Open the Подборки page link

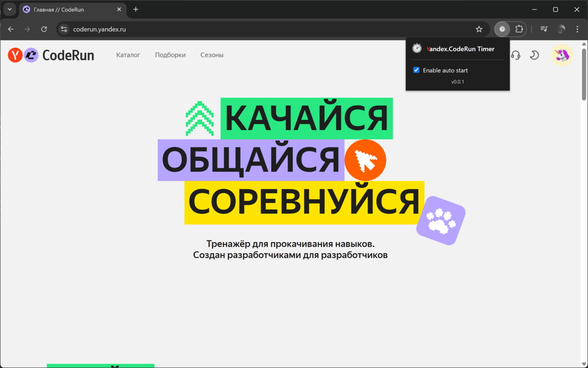pos(170,55)
